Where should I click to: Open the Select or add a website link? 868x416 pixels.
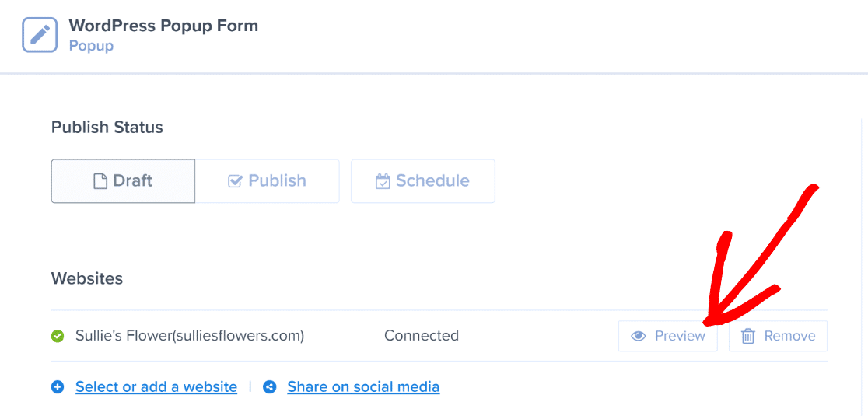tap(156, 386)
